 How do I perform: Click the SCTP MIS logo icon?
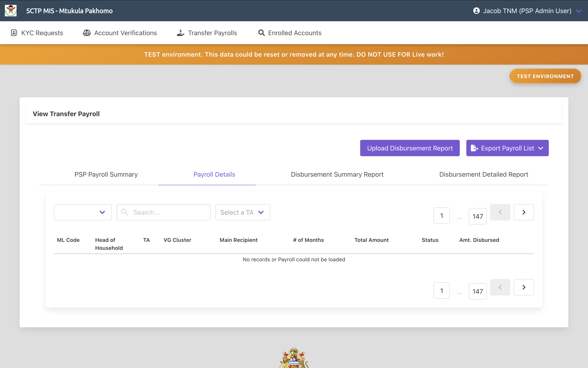point(11,11)
